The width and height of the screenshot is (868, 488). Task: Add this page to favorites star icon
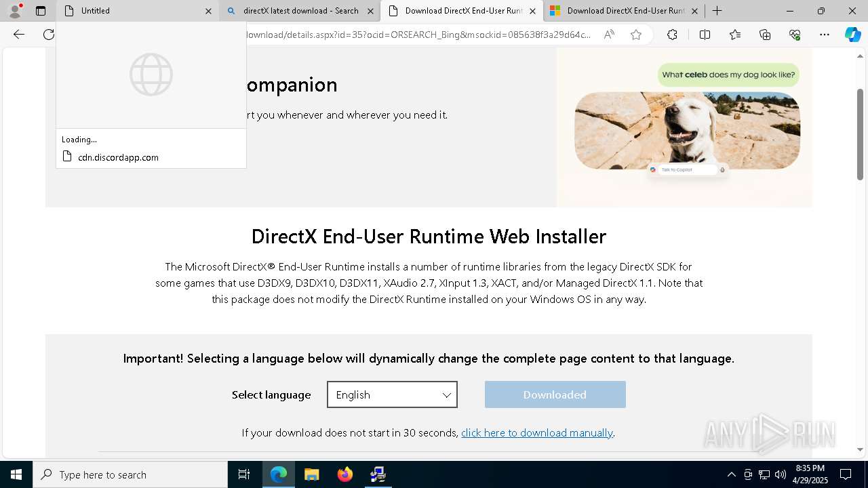coord(636,35)
